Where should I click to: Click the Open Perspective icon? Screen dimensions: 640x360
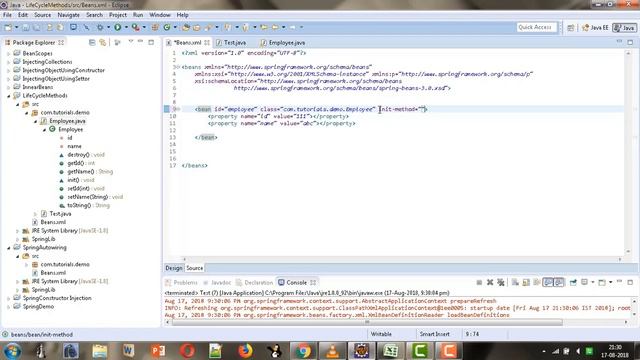571,27
